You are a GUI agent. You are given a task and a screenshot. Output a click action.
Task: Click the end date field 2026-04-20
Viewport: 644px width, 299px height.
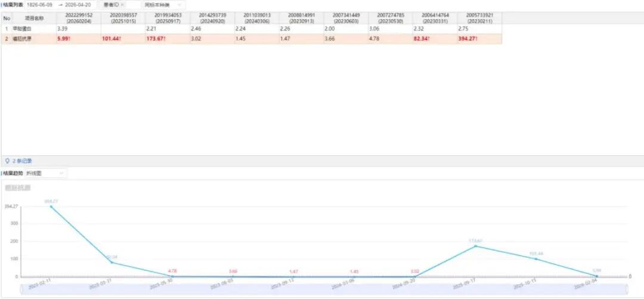(x=78, y=5)
